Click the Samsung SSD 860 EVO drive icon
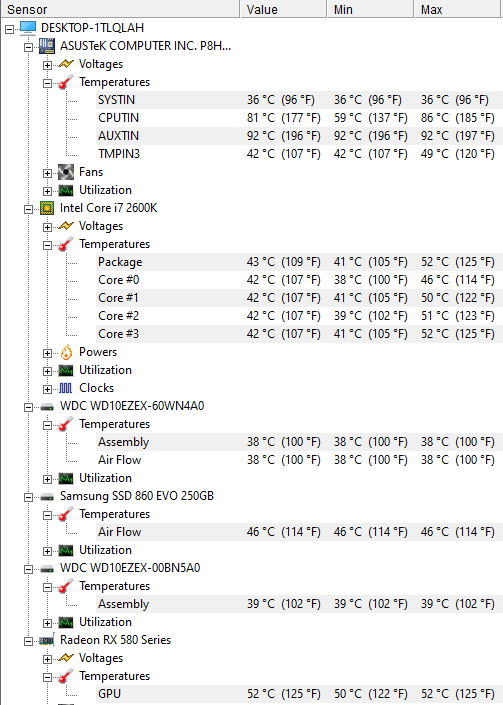The height and width of the screenshot is (705, 503). coord(47,497)
